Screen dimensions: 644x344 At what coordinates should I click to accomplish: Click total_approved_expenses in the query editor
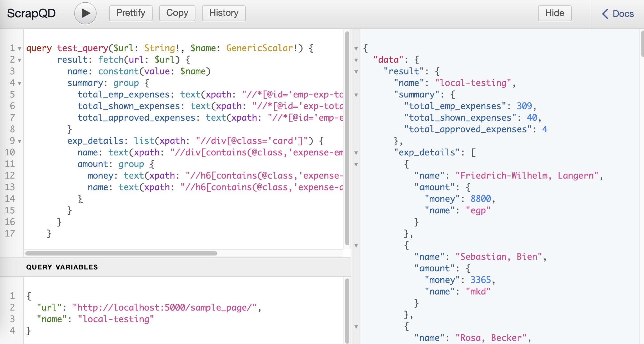(137, 118)
